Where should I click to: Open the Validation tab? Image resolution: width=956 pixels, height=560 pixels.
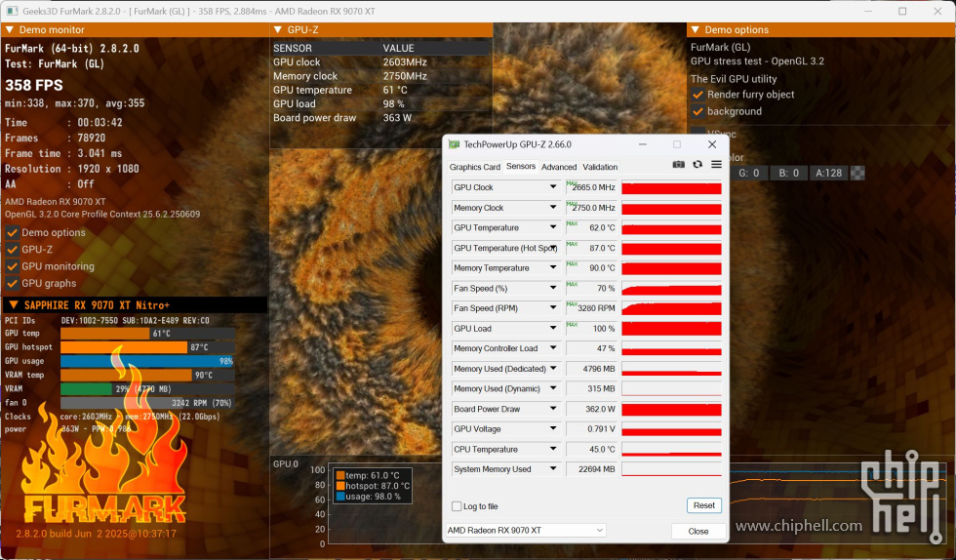[x=600, y=167]
